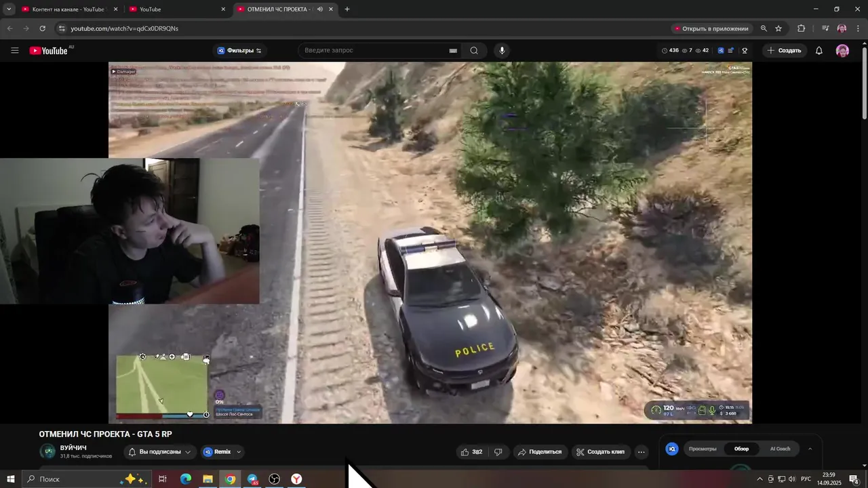
Task: Open OBS Studio from taskbar
Action: [x=275, y=479]
